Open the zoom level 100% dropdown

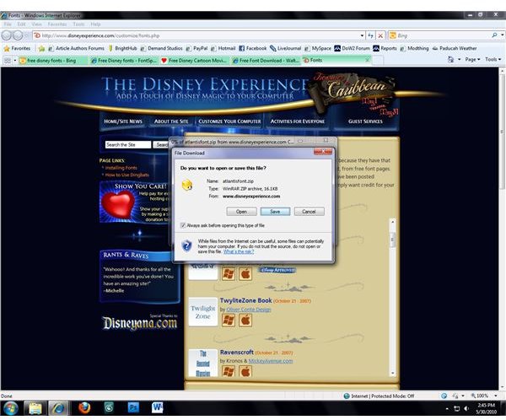(x=496, y=396)
